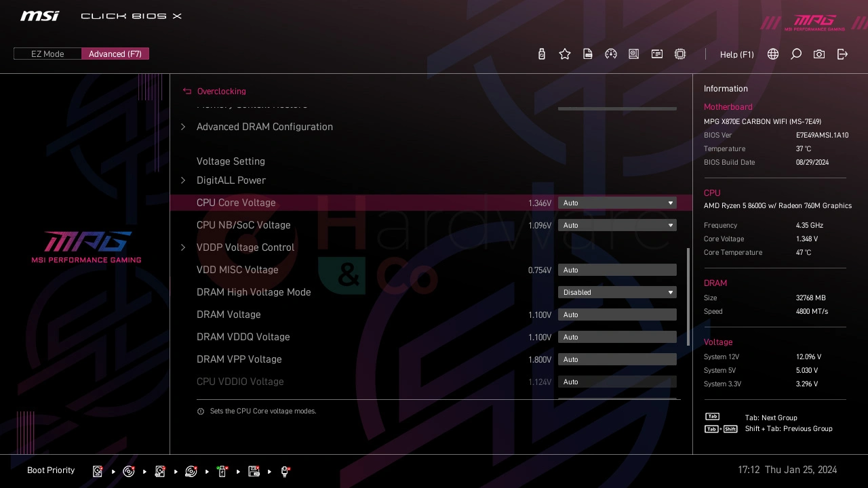Open M-Flash USB drive icon

[x=541, y=54]
